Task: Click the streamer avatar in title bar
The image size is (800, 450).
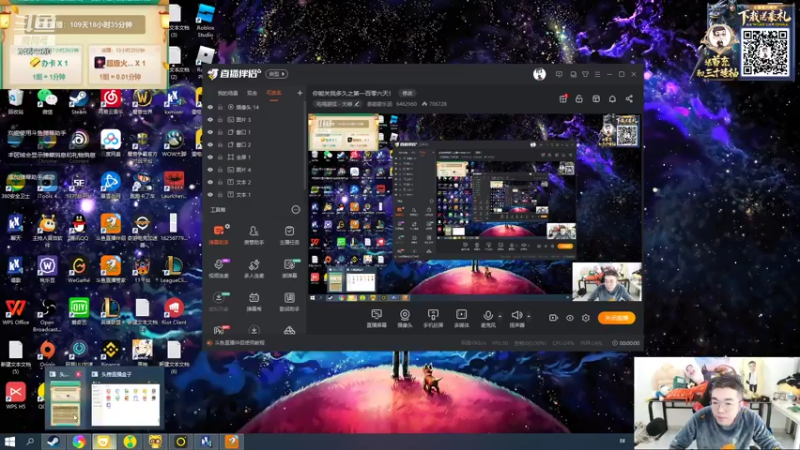Action: coord(539,74)
